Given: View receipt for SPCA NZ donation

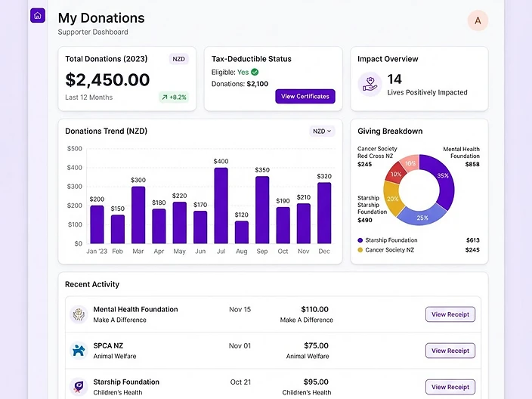Looking at the screenshot, I should (x=450, y=351).
